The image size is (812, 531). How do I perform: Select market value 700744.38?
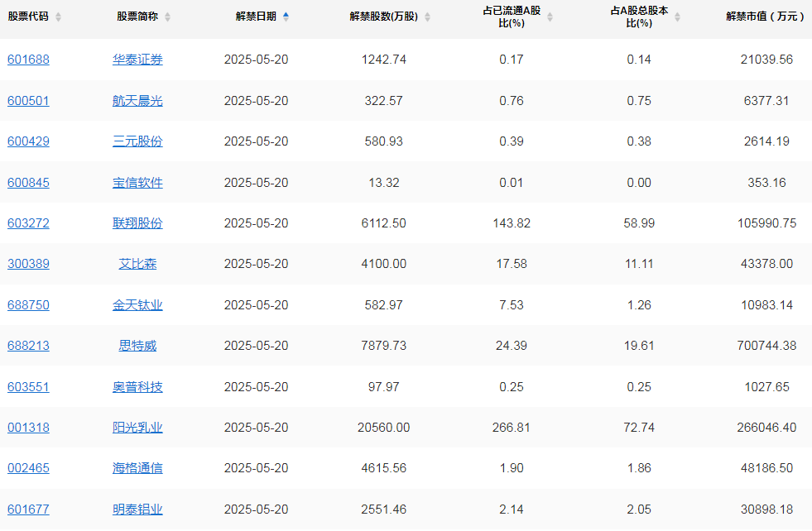(767, 346)
